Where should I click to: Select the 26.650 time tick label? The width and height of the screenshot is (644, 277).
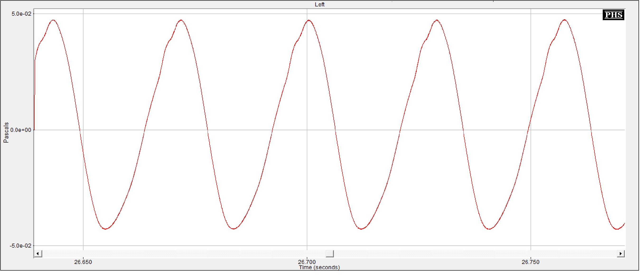83,262
